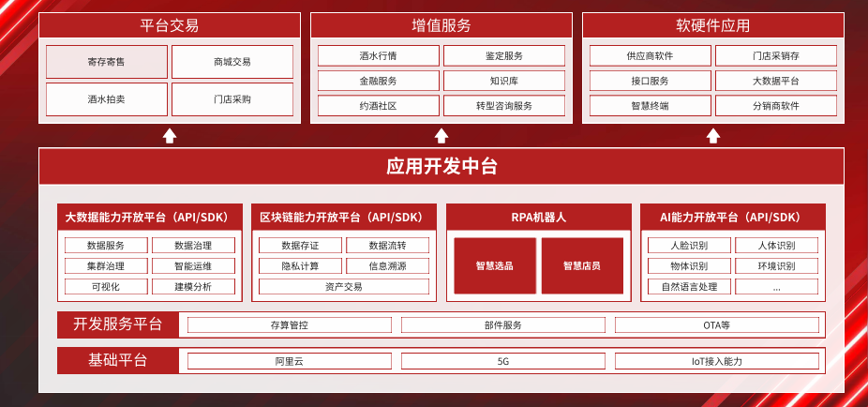Click the 智能运维 cell

pos(194,265)
